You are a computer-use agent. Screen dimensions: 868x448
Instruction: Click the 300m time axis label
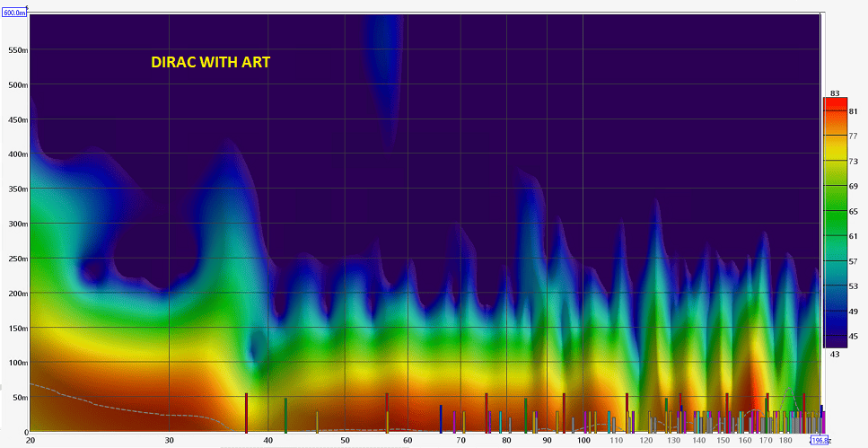click(x=18, y=224)
